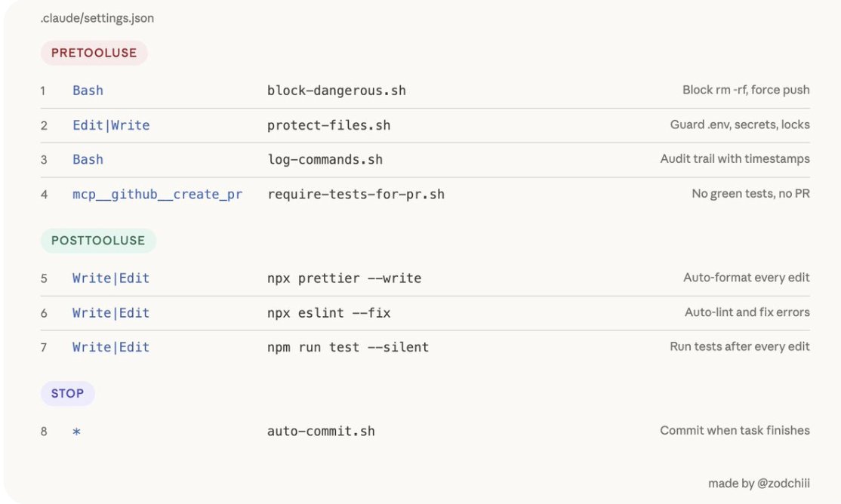Click the mcp__github__create_pr matcher
Viewport: 841px width, 504px height.
coord(157,194)
